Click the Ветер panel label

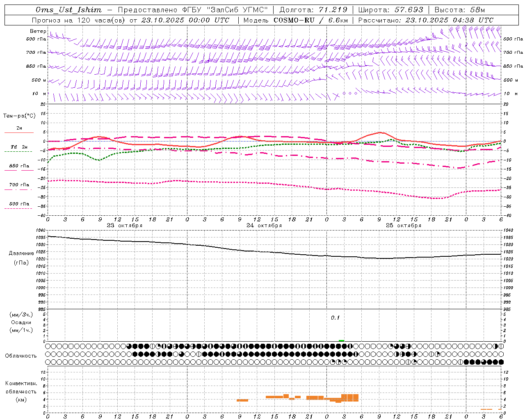tap(38, 31)
